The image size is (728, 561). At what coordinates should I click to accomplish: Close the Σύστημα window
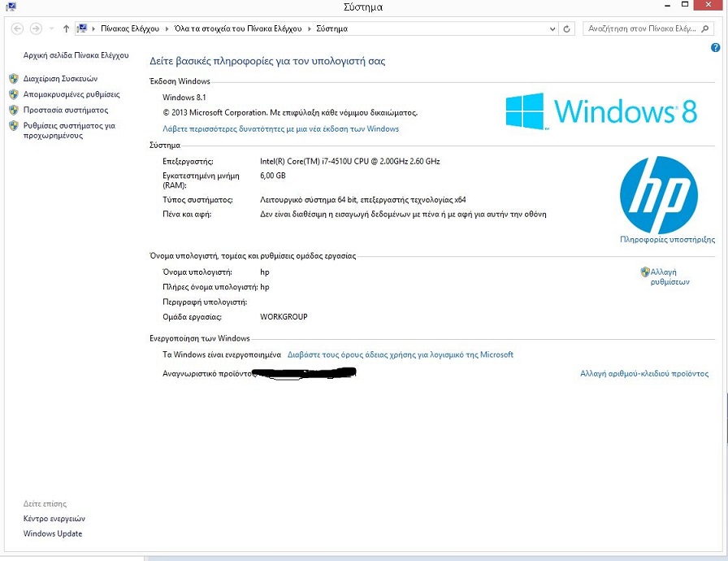coord(709,5)
